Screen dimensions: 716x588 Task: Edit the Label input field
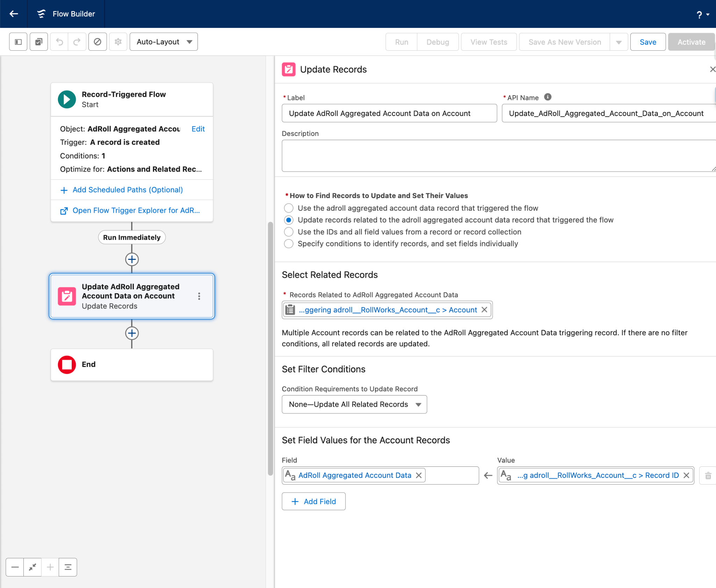[389, 113]
